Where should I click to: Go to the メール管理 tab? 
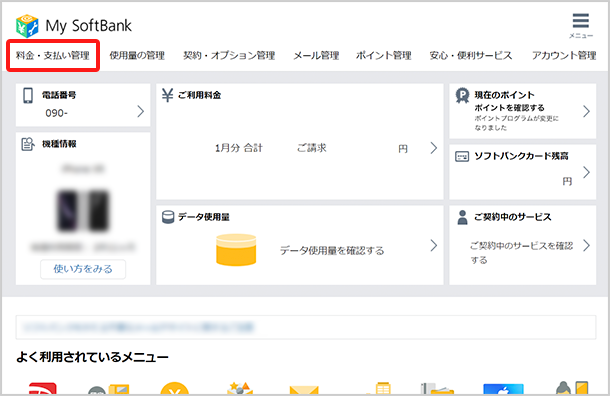pyautogui.click(x=316, y=56)
